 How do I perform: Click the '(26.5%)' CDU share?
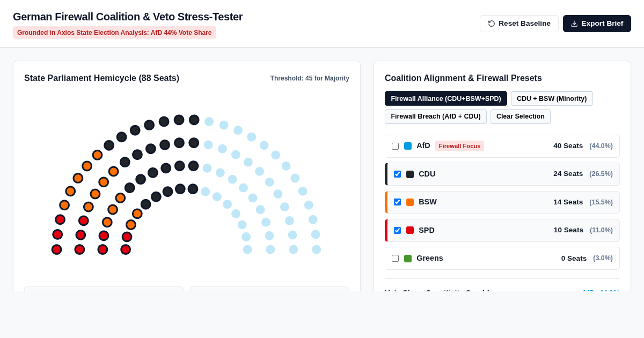tap(601, 174)
